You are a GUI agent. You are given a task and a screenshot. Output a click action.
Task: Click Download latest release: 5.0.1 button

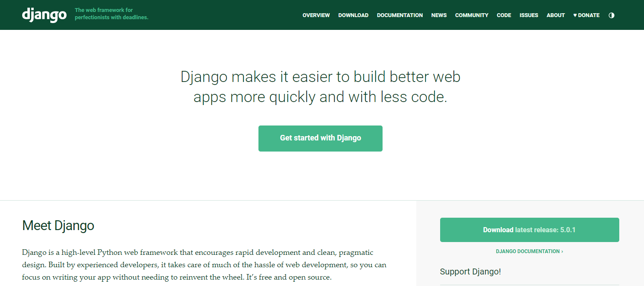tap(529, 230)
